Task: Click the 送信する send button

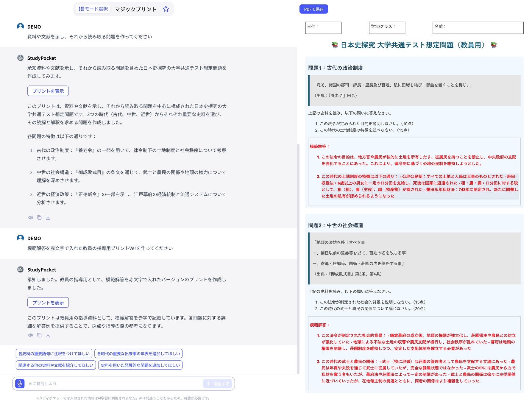Action: (x=218, y=384)
